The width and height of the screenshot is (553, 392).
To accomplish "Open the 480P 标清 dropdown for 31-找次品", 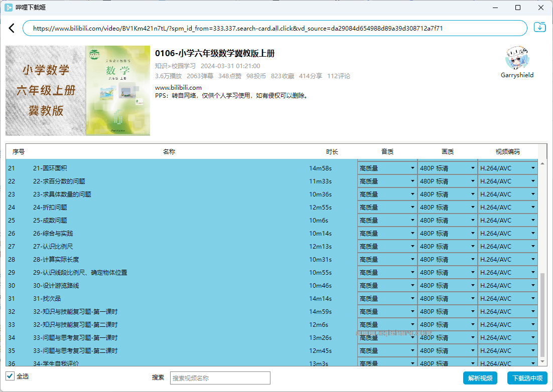I will click(x=447, y=298).
